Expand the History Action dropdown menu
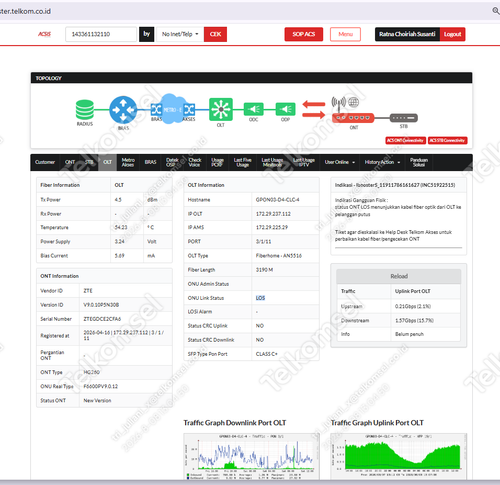500x485 pixels. pos(382,162)
